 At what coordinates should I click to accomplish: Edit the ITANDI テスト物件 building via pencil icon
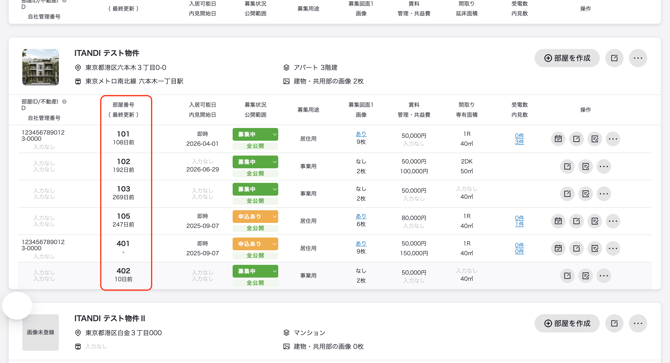[614, 58]
